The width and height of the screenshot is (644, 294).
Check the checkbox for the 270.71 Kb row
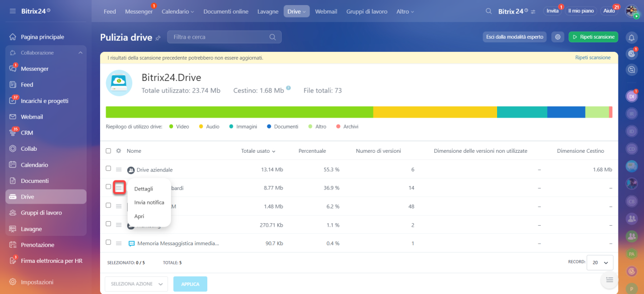pyautogui.click(x=108, y=224)
